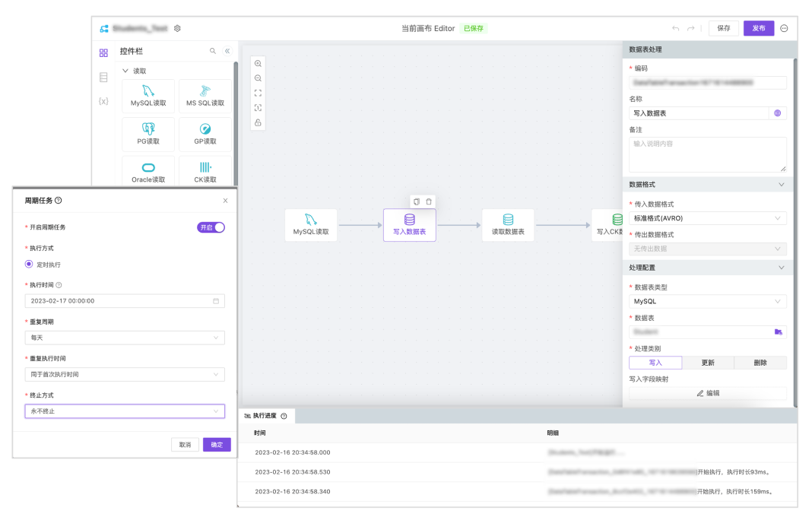Click the search icon in the 控件栏 header

point(213,51)
